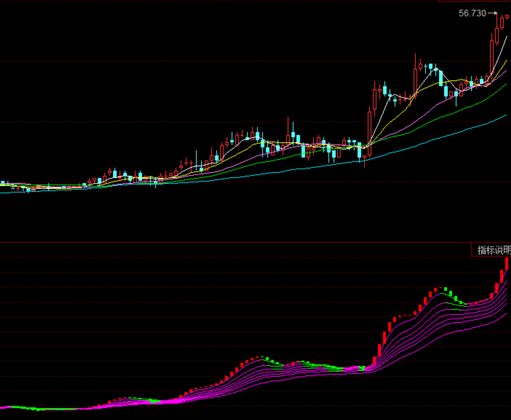Click the tall red breakout candle left of the 56.730 candle
Screen dimensions: 511x420
coord(492,60)
